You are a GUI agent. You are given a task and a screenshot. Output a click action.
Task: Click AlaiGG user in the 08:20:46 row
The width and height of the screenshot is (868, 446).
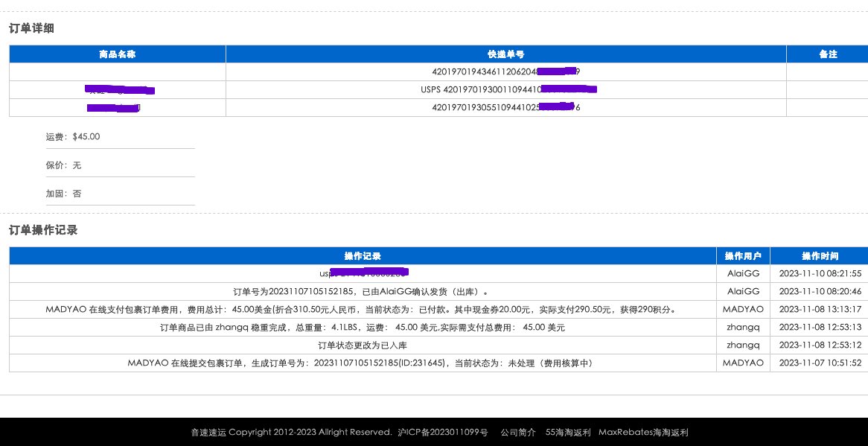click(x=743, y=292)
